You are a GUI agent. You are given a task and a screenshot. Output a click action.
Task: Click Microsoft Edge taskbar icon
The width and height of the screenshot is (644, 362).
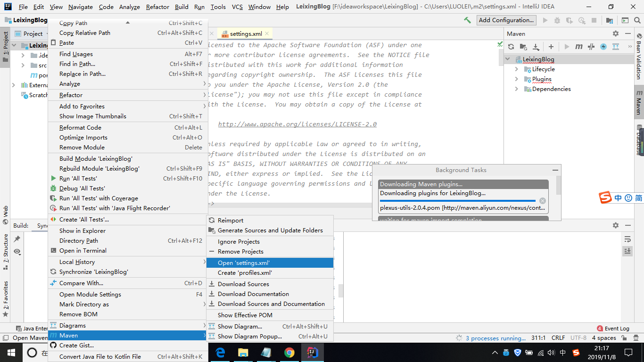(220, 353)
